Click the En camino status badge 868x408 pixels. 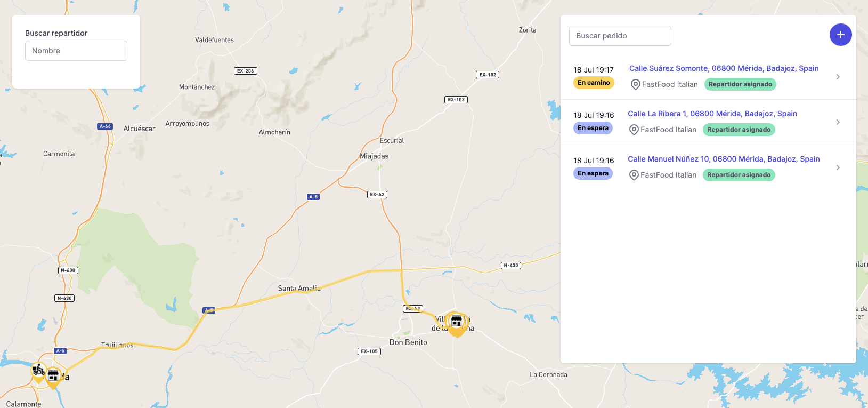click(x=594, y=83)
